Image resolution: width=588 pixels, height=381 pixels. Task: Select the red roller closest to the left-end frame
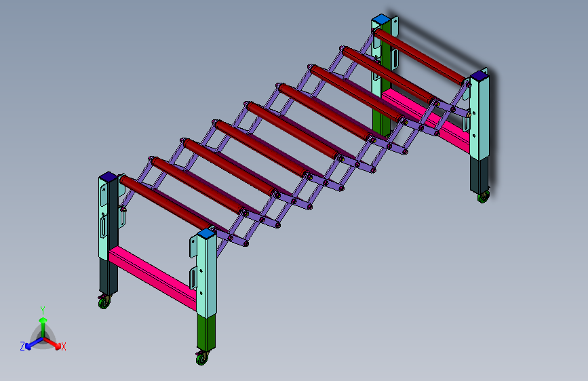pos(165,203)
